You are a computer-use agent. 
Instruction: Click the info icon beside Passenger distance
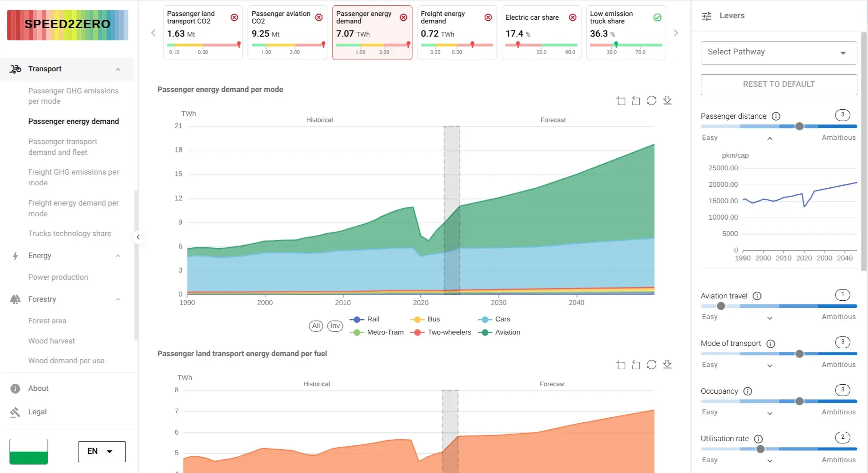point(776,116)
